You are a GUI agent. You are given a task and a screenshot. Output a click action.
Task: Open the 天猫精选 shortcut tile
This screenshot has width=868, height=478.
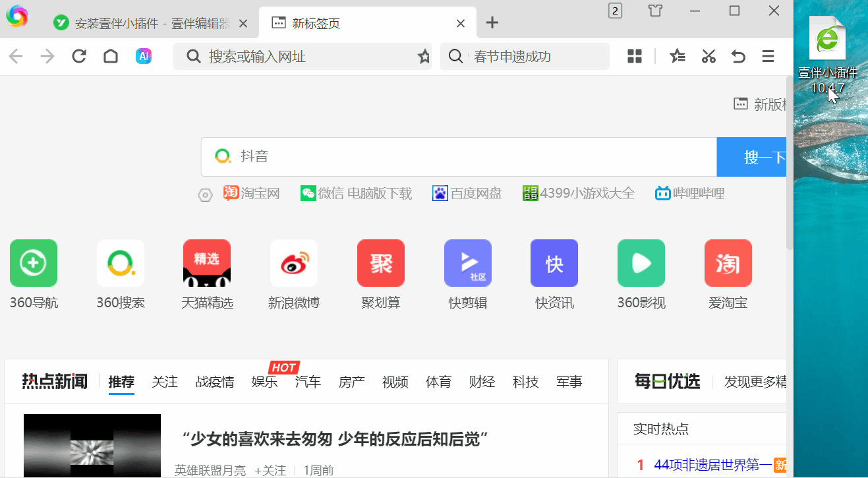click(x=207, y=274)
